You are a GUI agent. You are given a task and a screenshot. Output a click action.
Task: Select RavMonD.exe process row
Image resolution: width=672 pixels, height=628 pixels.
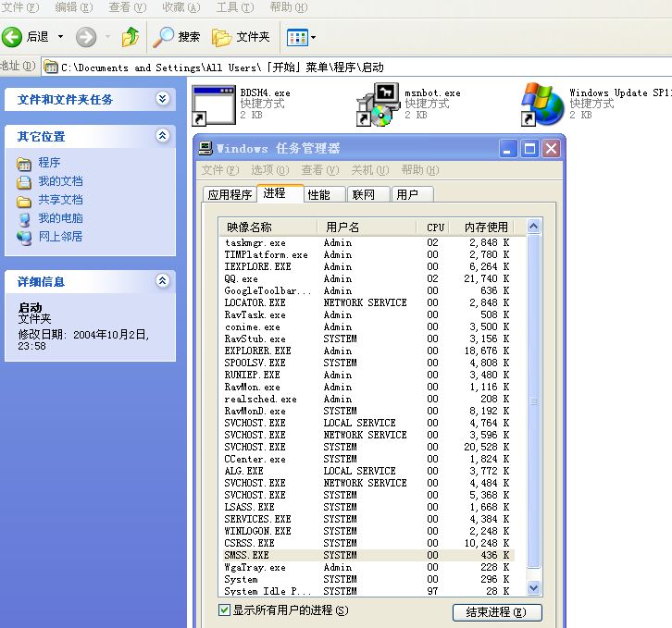pos(367,411)
